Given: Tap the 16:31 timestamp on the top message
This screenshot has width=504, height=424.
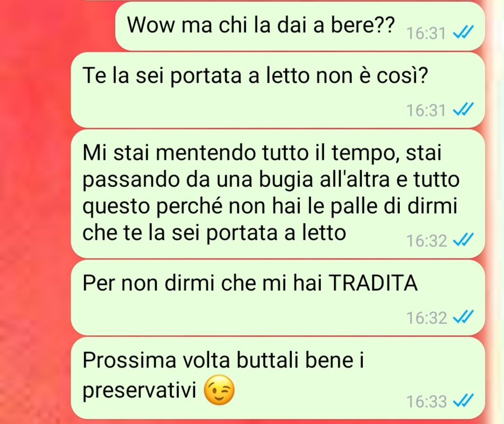Looking at the screenshot, I should tap(426, 33).
